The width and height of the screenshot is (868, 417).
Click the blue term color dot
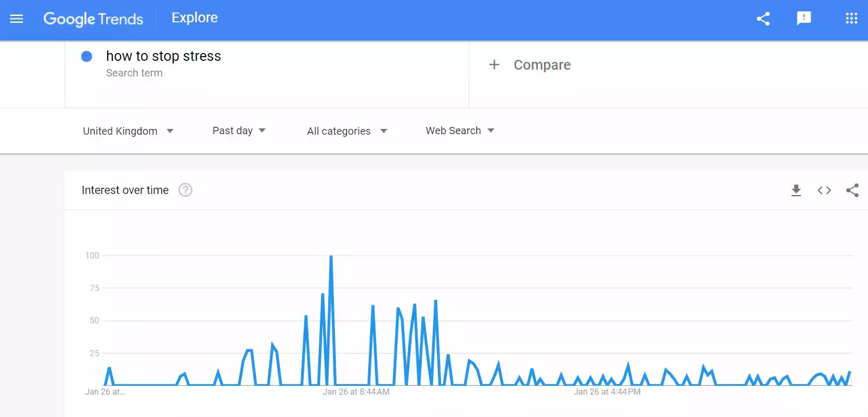pos(87,57)
